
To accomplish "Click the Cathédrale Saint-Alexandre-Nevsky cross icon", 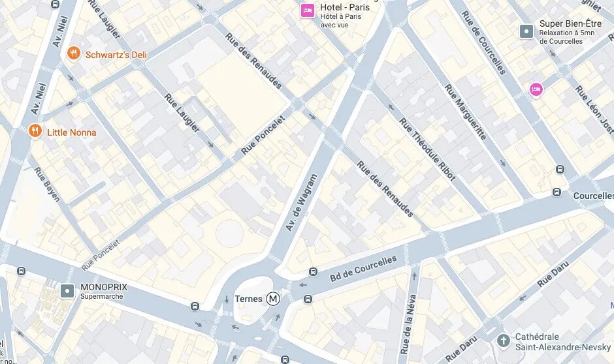I will 504,341.
